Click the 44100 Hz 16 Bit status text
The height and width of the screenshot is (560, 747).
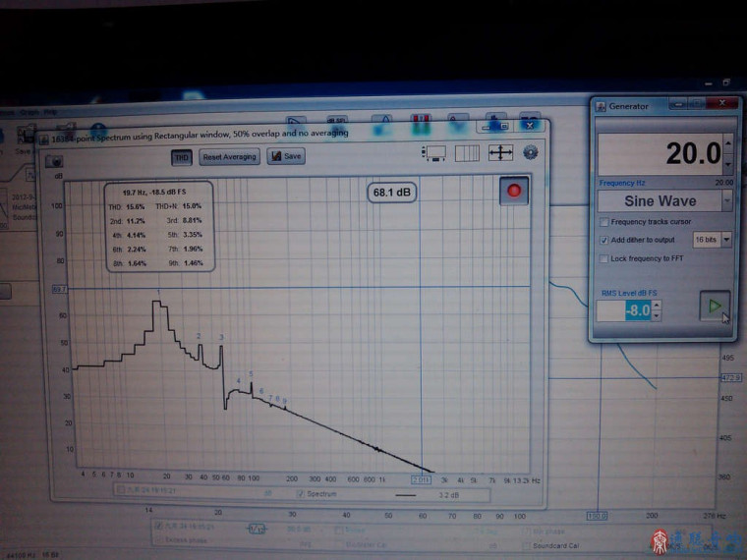32,555
